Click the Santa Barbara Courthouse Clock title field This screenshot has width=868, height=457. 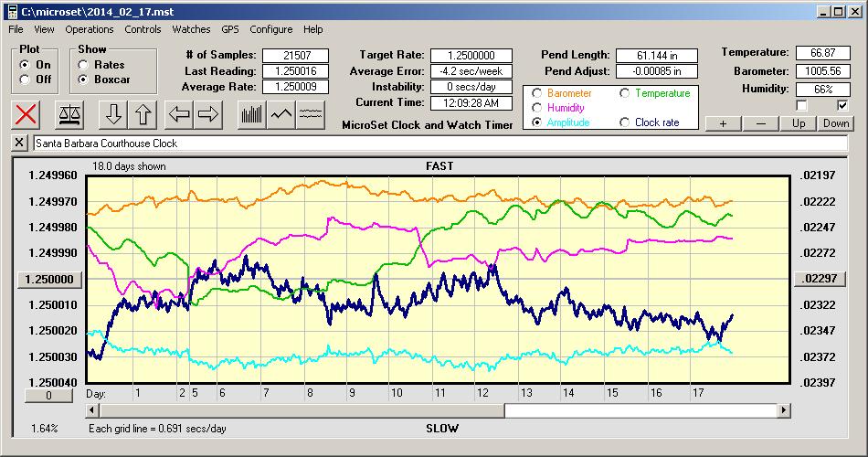tap(440, 143)
